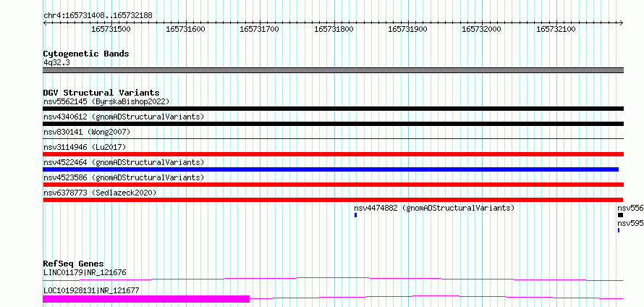Click the black bar for nsv5562145
The width and height of the screenshot is (644, 307).
pyautogui.click(x=333, y=109)
